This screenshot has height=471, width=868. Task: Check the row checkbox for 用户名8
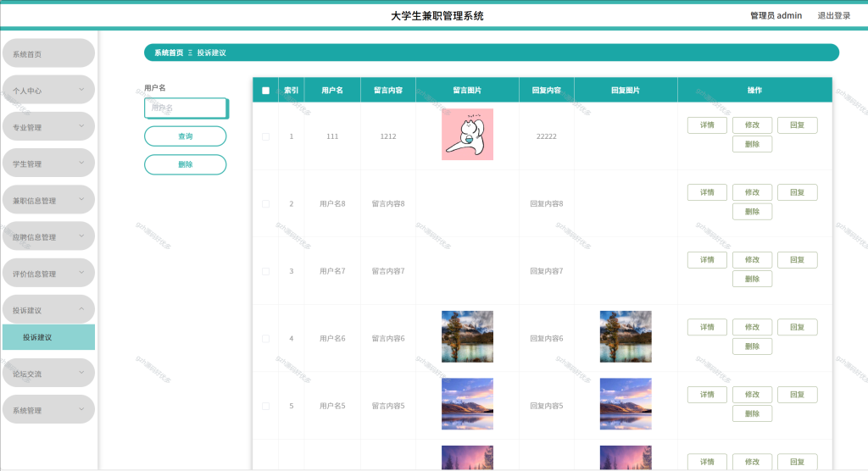coord(265,203)
